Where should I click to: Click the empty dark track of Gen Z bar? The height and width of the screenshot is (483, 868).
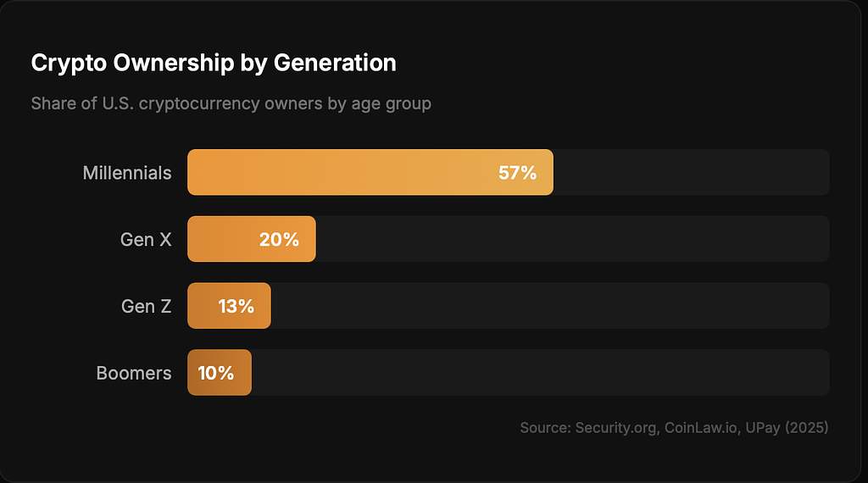point(549,306)
